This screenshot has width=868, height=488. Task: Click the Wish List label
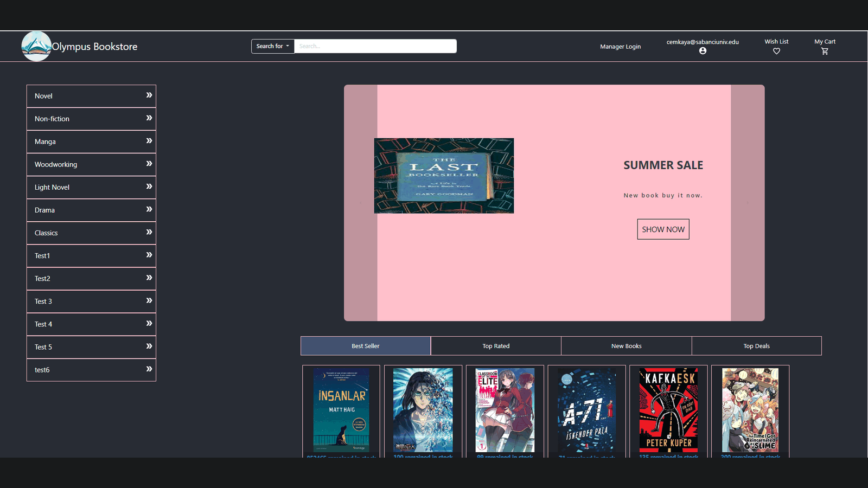coord(776,41)
